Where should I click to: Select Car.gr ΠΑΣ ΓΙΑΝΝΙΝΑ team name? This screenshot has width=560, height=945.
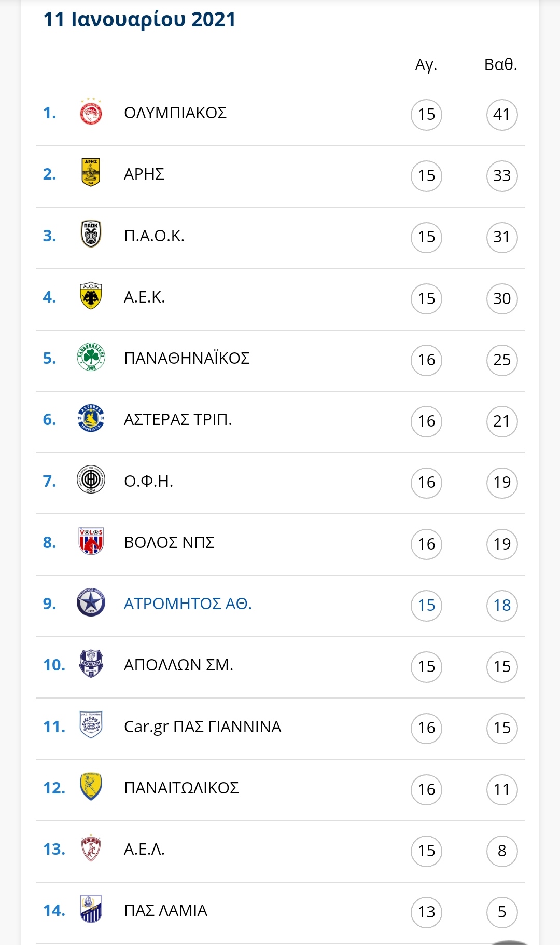203,727
